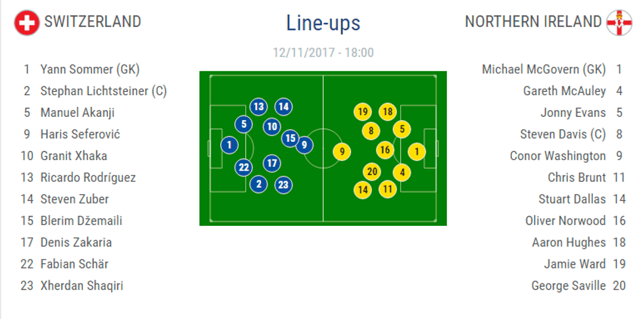The image size is (644, 319).
Task: Select the yellow number 9 striker marker
Action: pyautogui.click(x=340, y=152)
